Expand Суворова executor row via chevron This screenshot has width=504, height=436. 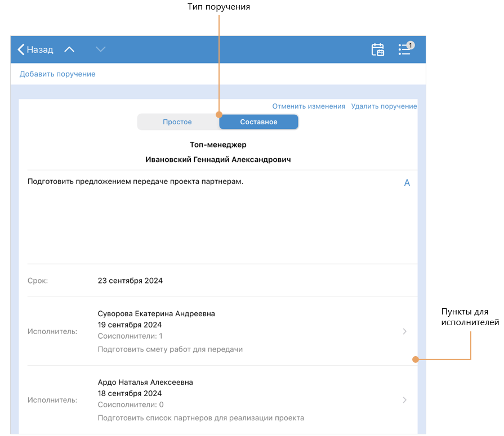pyautogui.click(x=404, y=331)
